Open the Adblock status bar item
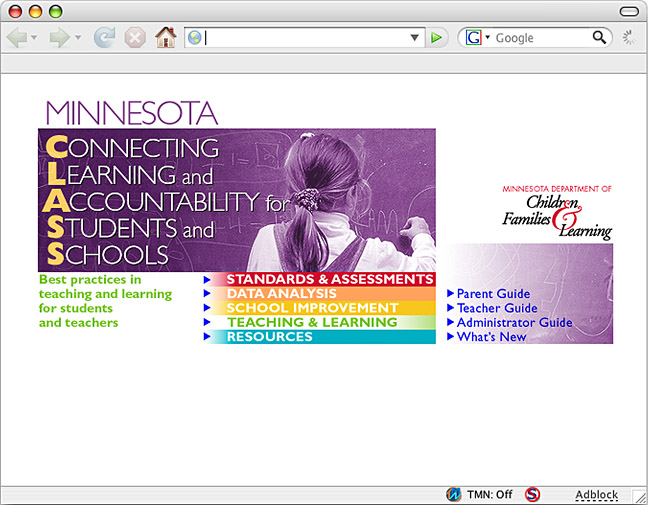The image size is (648, 505). point(596,495)
